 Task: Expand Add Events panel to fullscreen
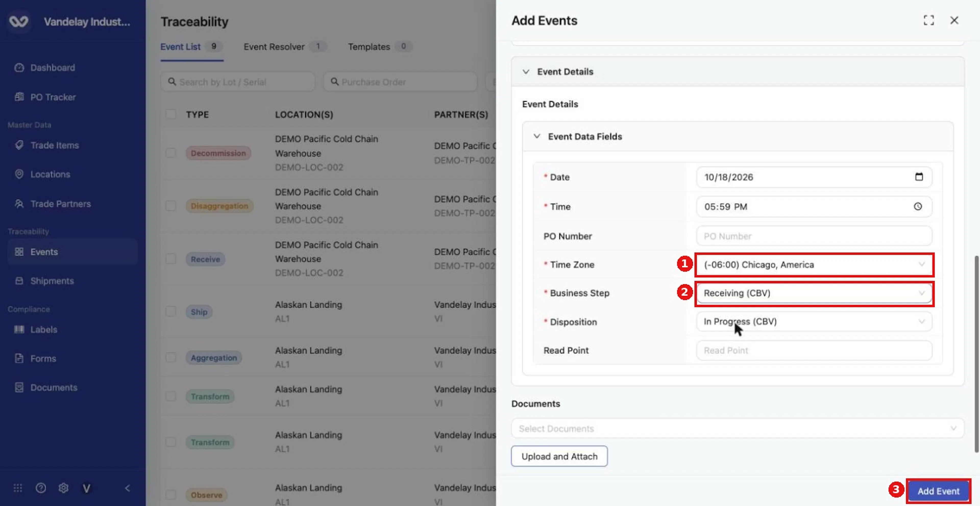[929, 20]
